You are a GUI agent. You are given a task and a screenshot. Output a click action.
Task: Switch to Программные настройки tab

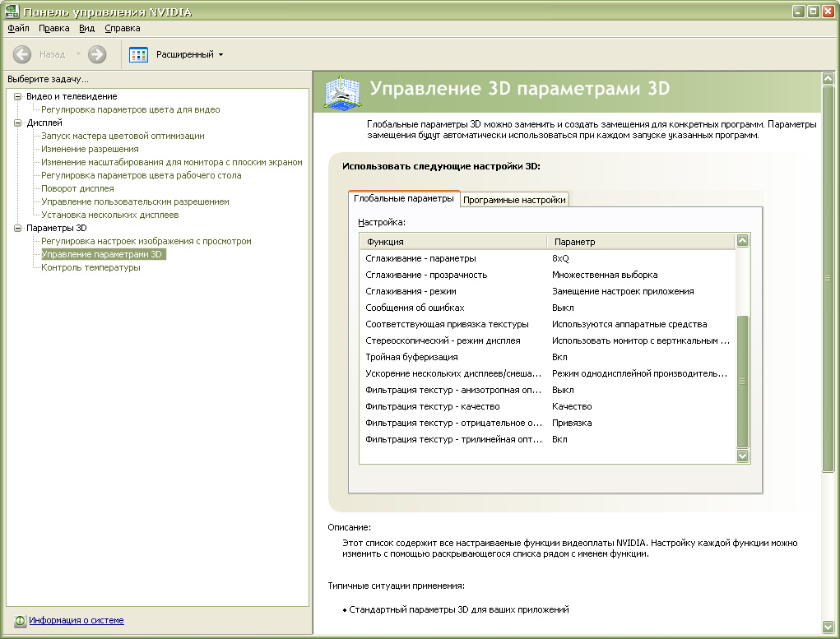(514, 200)
